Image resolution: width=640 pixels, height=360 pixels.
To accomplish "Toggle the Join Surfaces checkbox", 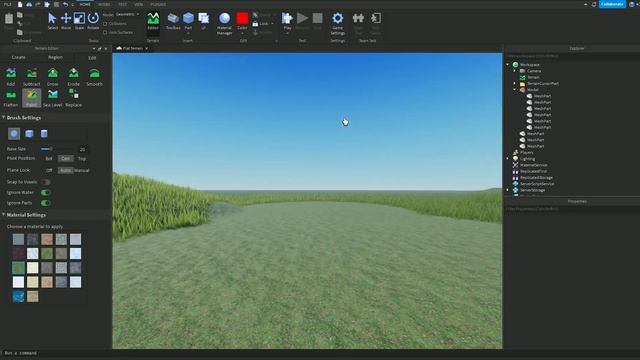I will pos(105,32).
